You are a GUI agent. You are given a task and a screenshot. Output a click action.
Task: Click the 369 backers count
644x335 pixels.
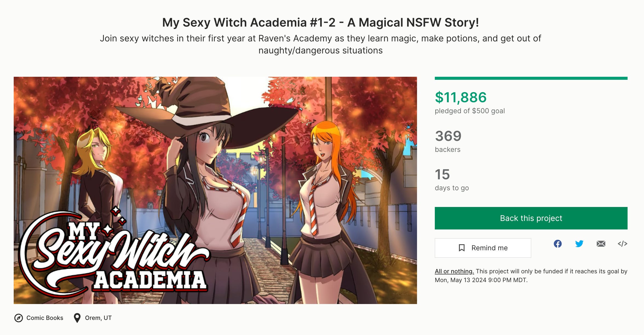point(448,136)
